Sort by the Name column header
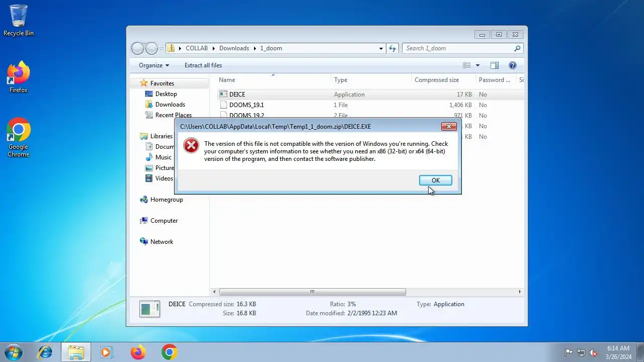The width and height of the screenshot is (644, 362). click(x=273, y=80)
